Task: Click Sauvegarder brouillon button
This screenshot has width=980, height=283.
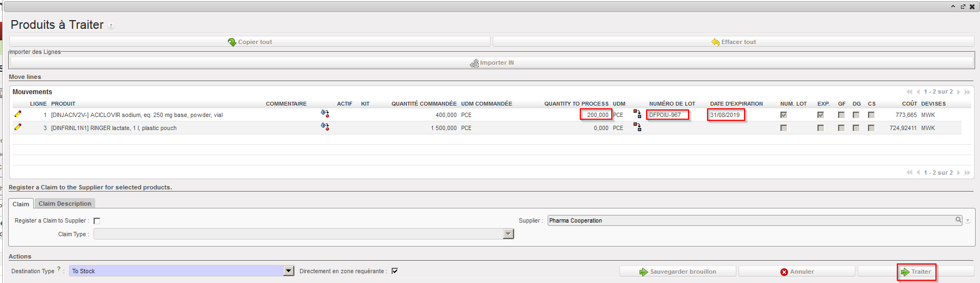Action: click(678, 272)
